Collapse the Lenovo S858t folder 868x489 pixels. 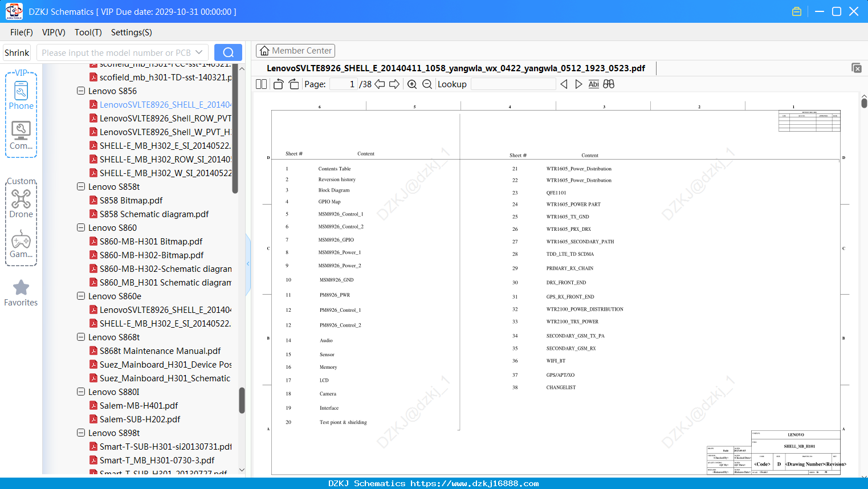click(x=81, y=187)
